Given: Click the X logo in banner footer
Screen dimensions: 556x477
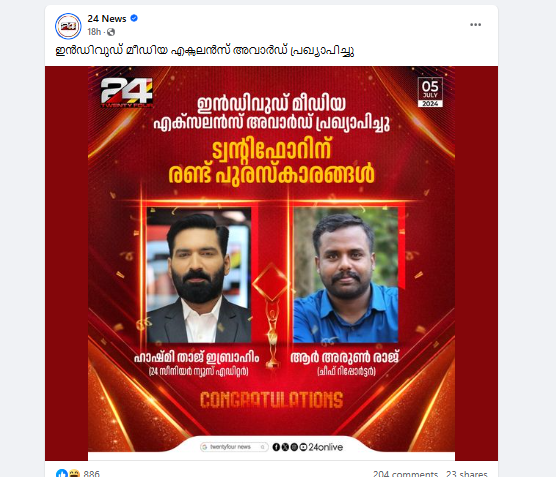Looking at the screenshot, I should coord(285,447).
